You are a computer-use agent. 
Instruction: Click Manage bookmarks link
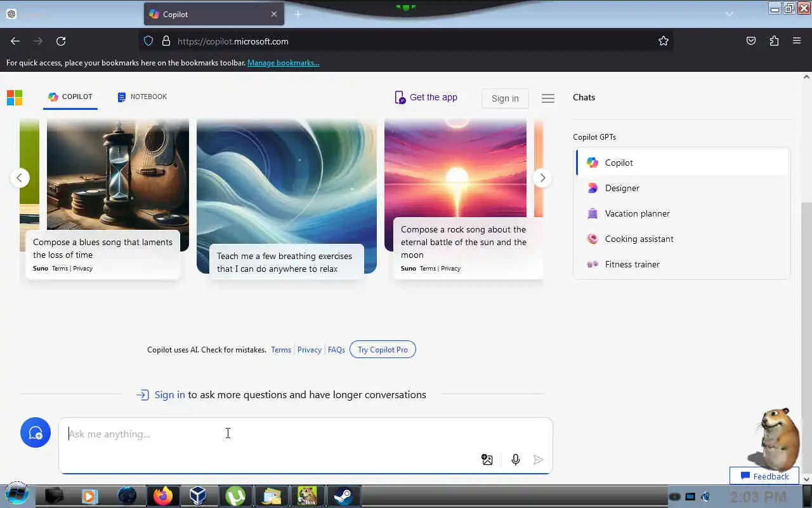(x=283, y=63)
